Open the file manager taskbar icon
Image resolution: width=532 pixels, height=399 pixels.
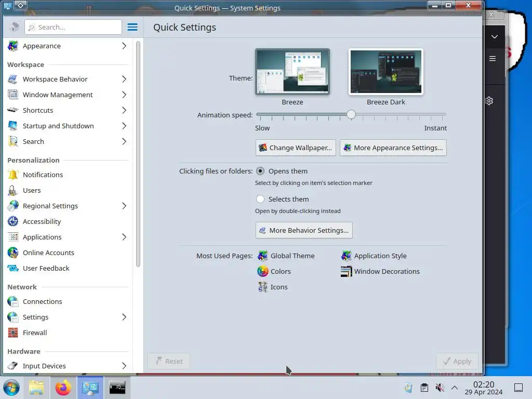[36, 388]
